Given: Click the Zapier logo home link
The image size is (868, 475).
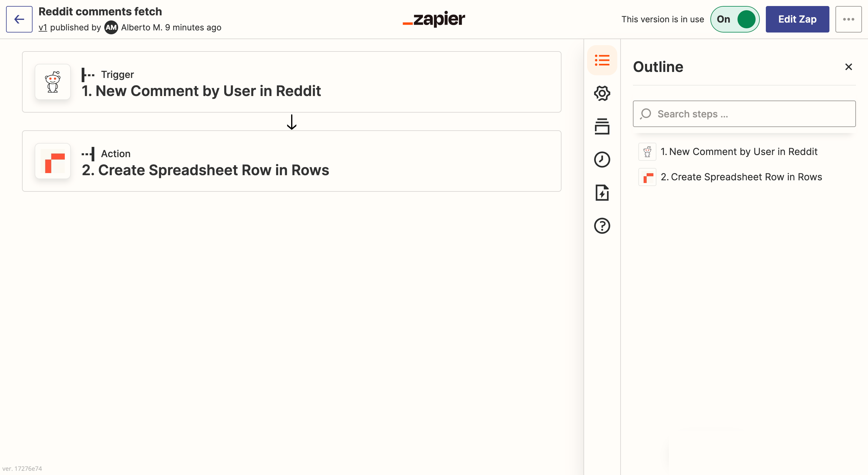Looking at the screenshot, I should tap(434, 19).
